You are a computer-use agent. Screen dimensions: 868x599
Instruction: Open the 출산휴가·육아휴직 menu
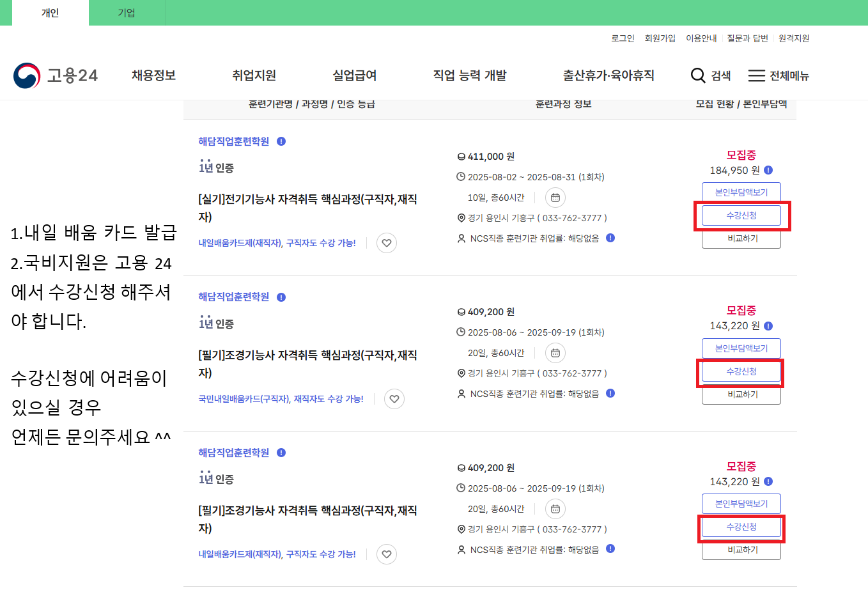click(x=608, y=75)
